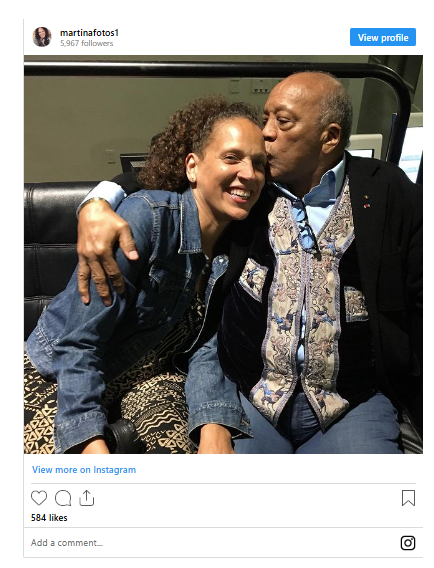Image resolution: width=434 pixels, height=568 pixels.
Task: Click the View profile button
Action: click(x=383, y=37)
